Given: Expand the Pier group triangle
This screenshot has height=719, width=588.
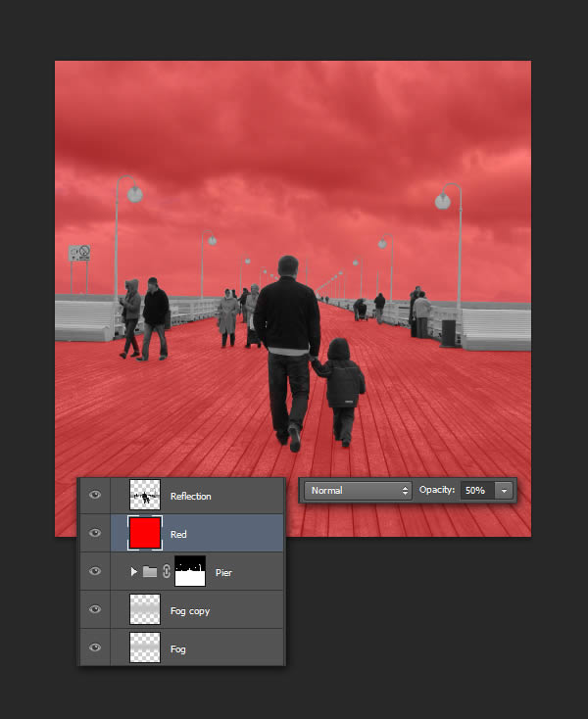Looking at the screenshot, I should point(134,571).
